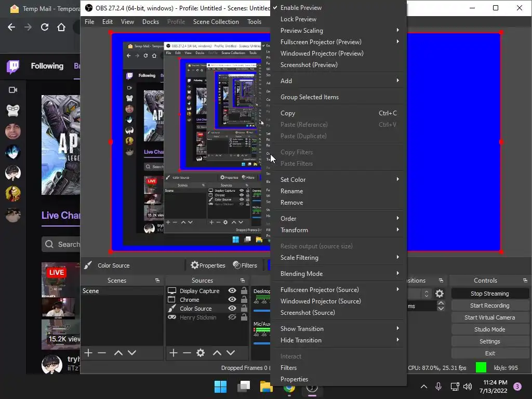
Task: Uncheck Enable Preview
Action: click(338, 7)
